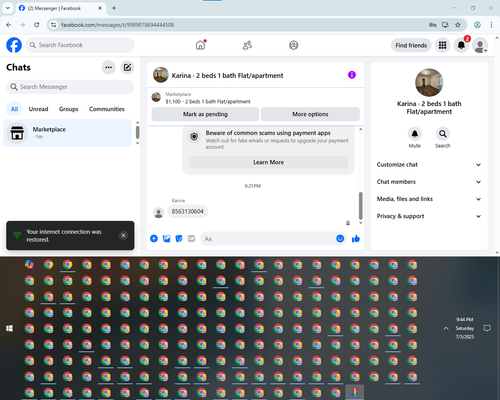Open the Friends icon in top navigation

(247, 45)
